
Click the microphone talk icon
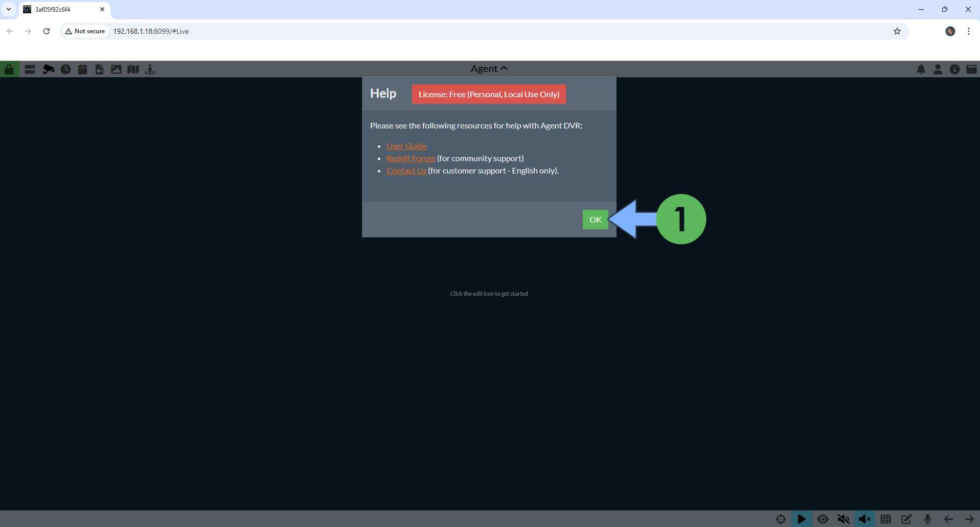pyautogui.click(x=927, y=519)
